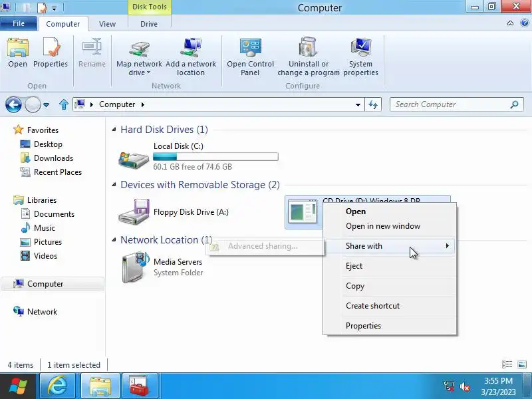Click the Forward navigation arrow
The width and height of the screenshot is (532, 399).
tap(33, 104)
